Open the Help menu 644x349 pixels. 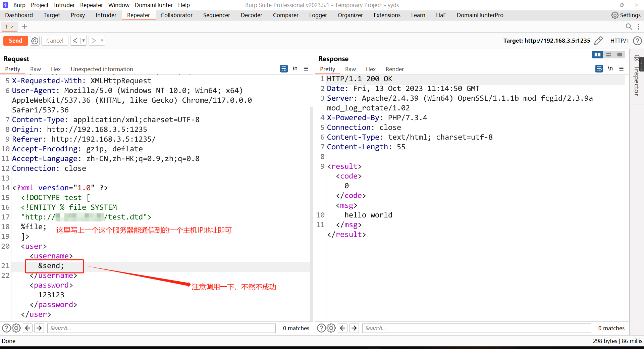[x=184, y=5]
